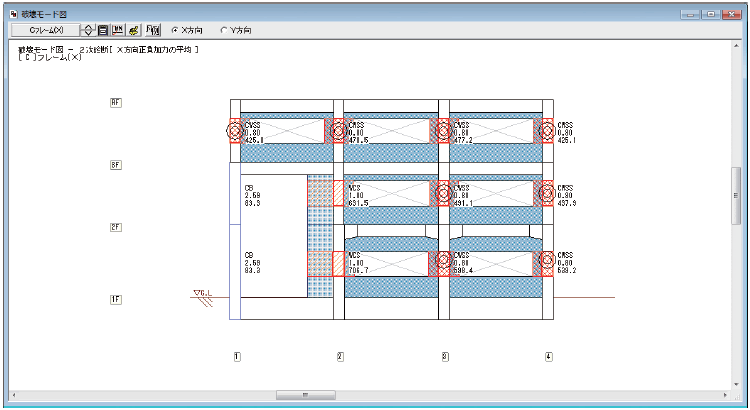
Task: Open the Cフレーム(X) frame selector
Action: pos(45,30)
